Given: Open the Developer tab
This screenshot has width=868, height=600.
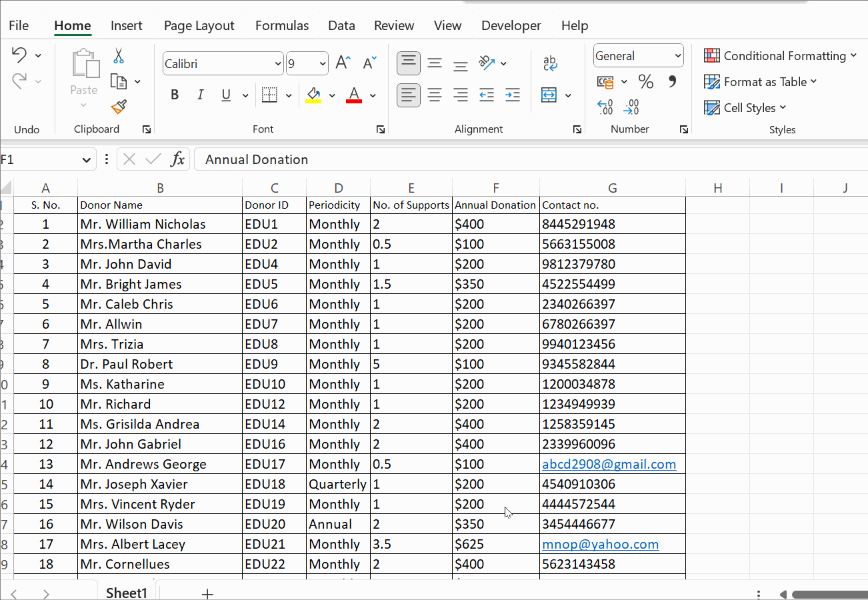Looking at the screenshot, I should [511, 25].
